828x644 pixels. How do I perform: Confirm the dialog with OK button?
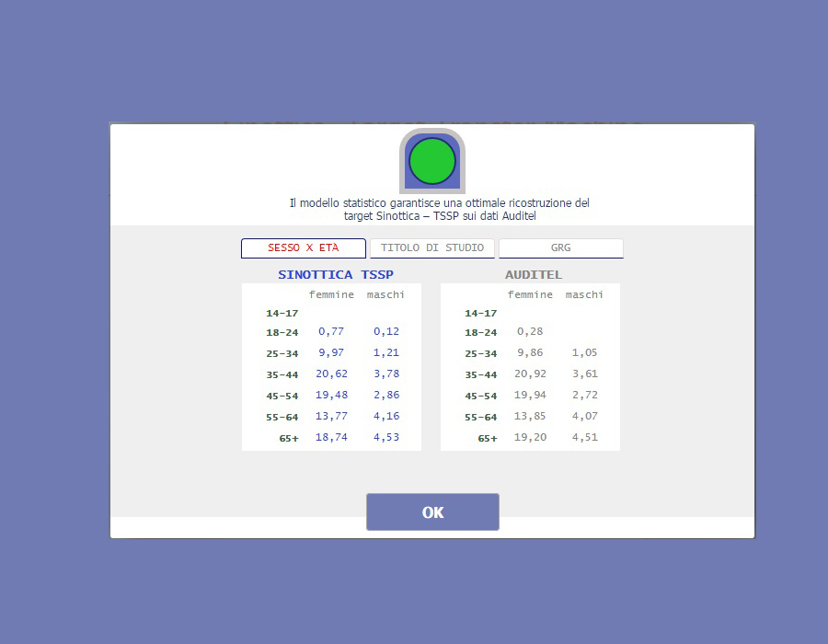[432, 512]
